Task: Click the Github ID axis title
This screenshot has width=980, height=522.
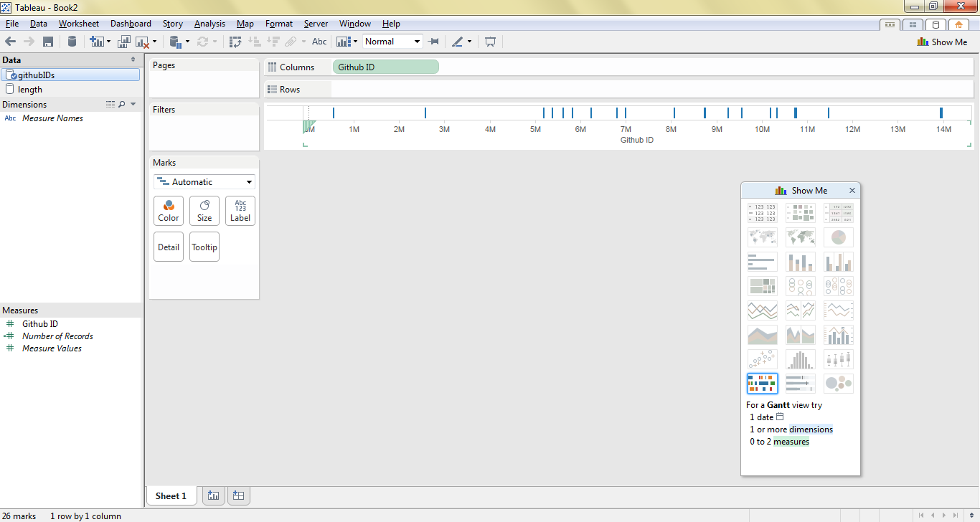Action: [637, 141]
